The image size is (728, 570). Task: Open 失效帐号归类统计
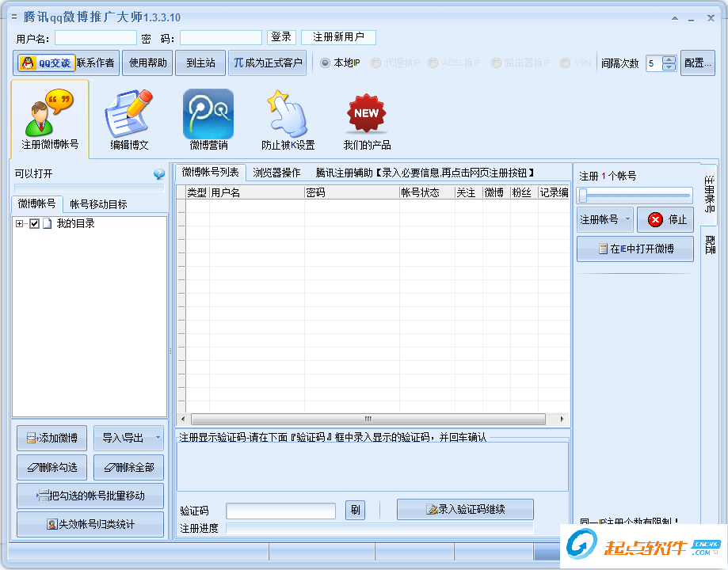pyautogui.click(x=90, y=524)
